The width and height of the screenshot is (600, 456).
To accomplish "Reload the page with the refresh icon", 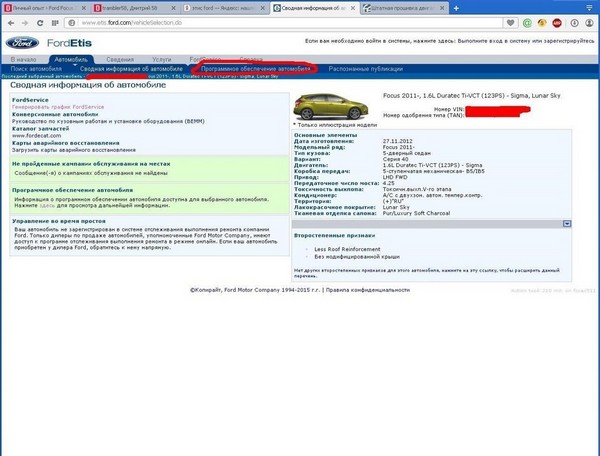I will click(x=40, y=23).
